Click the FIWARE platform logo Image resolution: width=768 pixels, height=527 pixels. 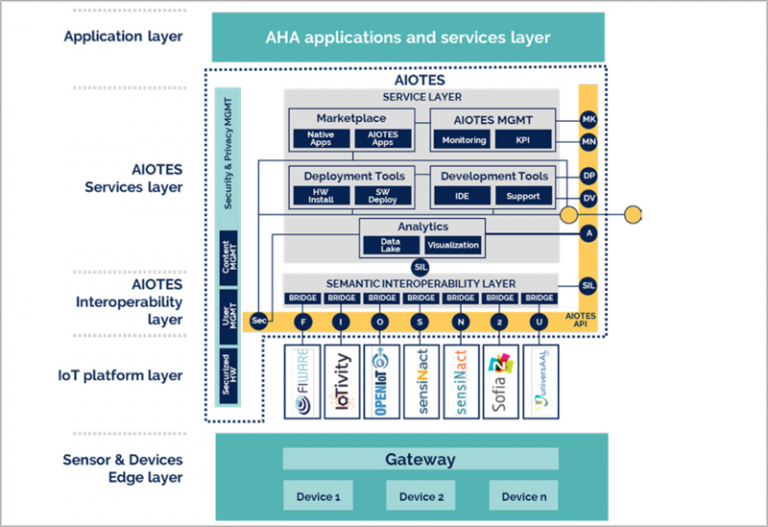click(x=301, y=381)
